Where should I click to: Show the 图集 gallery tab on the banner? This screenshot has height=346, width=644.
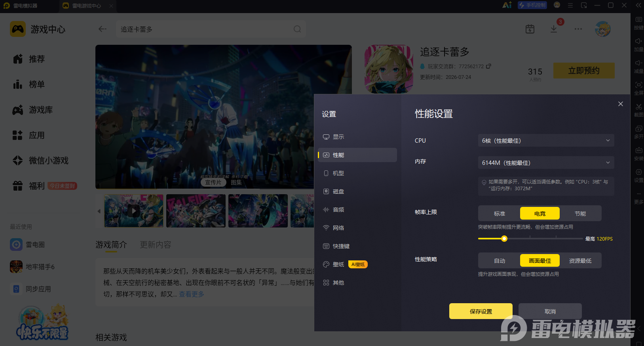[x=236, y=182]
